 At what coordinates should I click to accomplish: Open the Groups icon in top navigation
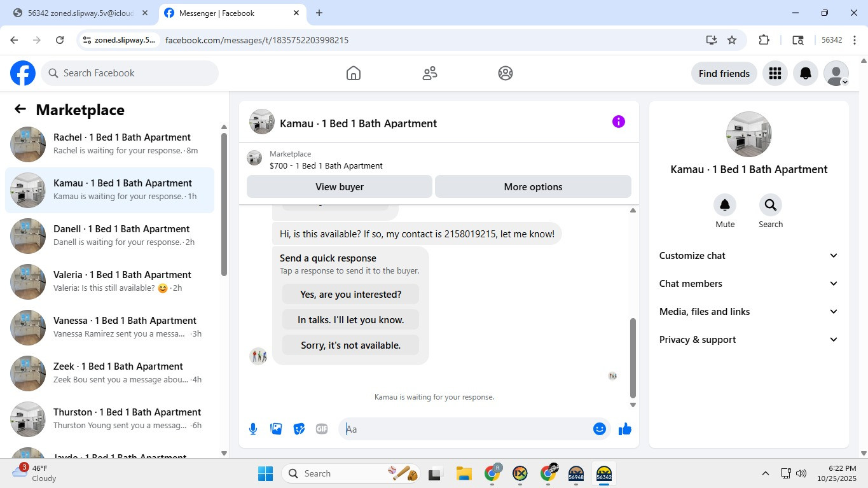(506, 73)
